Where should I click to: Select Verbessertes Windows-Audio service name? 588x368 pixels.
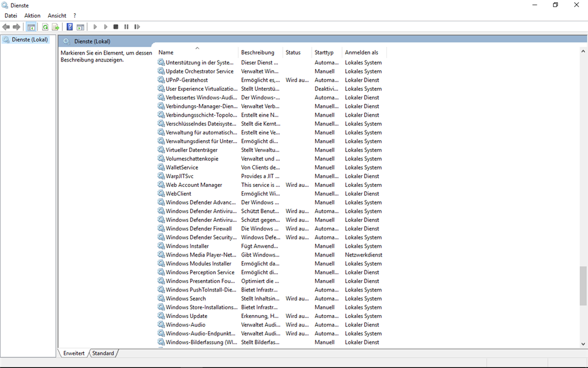[201, 98]
